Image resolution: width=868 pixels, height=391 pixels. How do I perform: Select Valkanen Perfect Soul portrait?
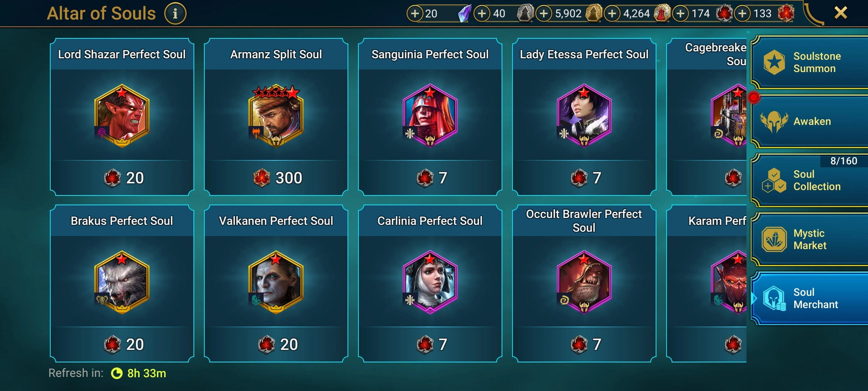[x=276, y=282]
